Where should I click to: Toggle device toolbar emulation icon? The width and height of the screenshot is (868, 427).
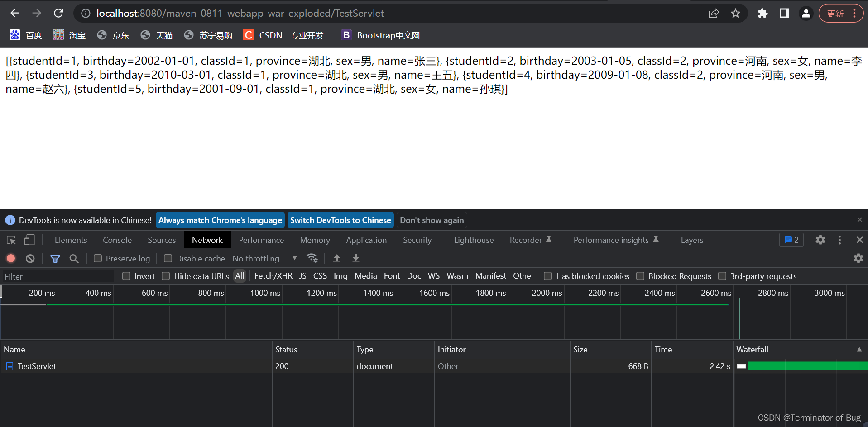[29, 240]
